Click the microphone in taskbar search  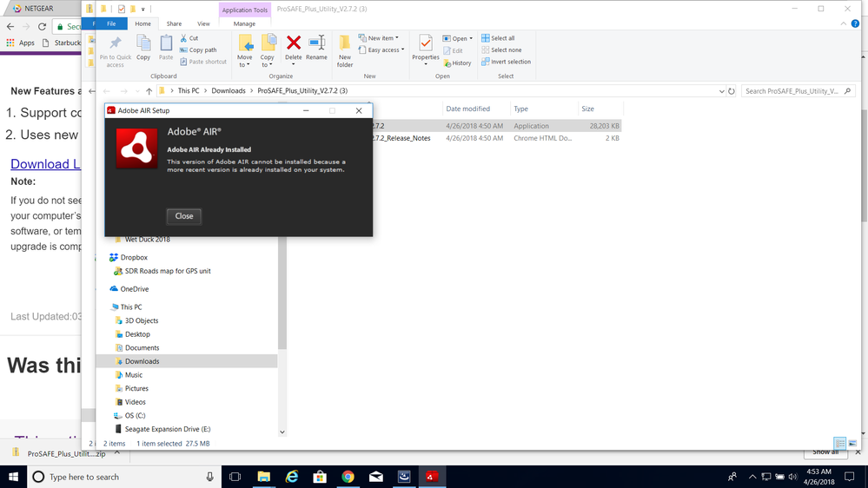click(209, 477)
